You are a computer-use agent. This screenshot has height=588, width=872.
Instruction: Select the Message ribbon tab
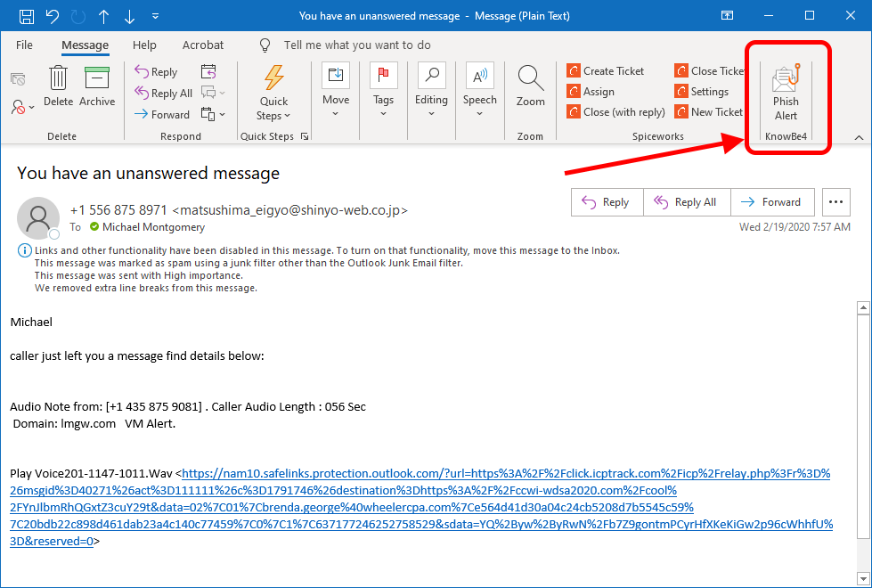(86, 45)
